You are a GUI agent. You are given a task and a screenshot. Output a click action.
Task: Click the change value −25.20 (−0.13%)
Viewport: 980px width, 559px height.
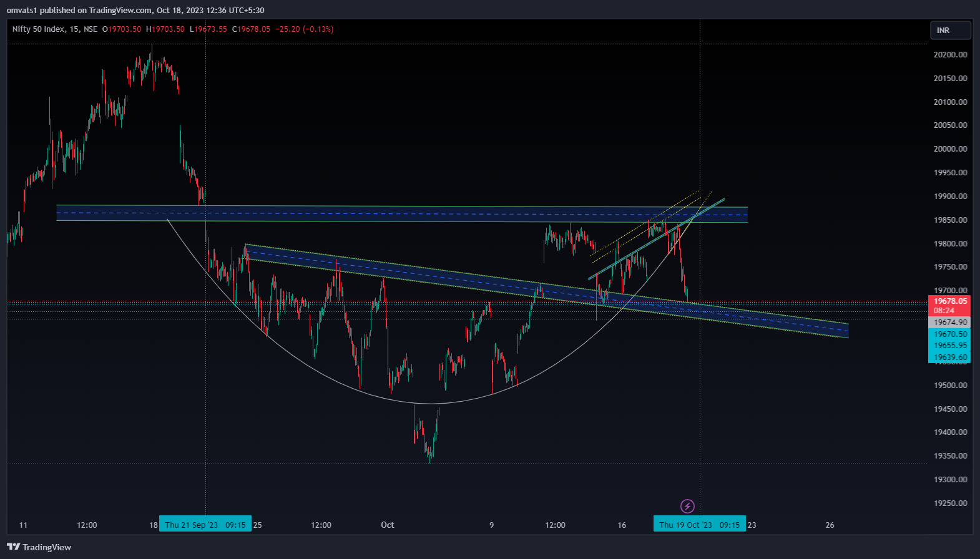coord(305,29)
